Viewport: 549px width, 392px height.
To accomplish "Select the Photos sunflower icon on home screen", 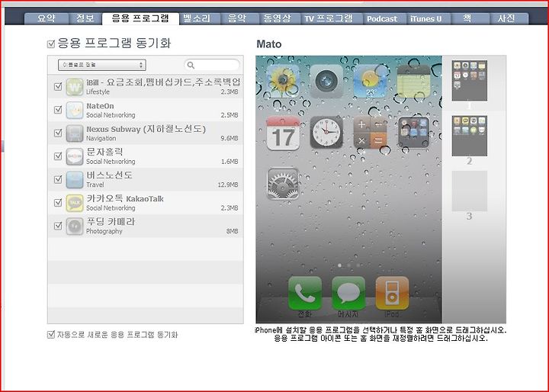I will point(283,81).
